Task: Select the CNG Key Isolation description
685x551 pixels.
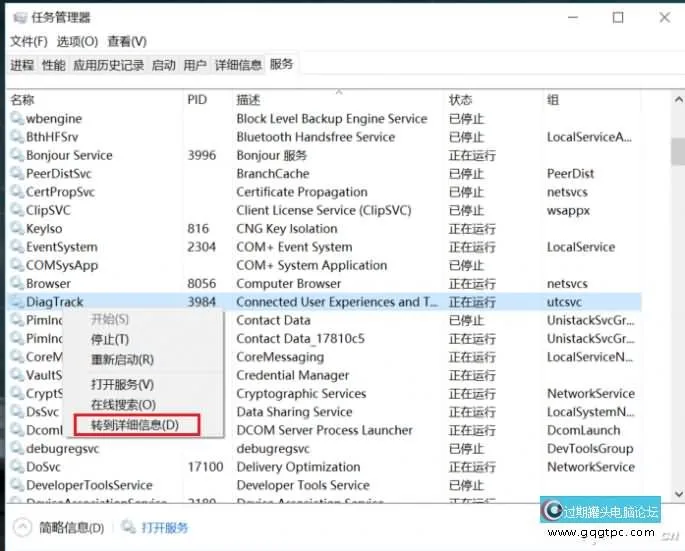Action: coord(287,229)
